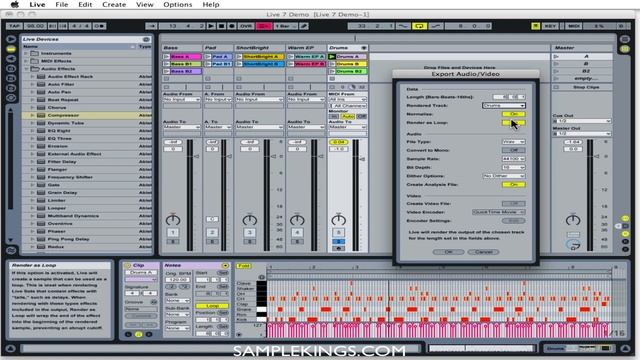Click the Play button in transport bar
640x360 pixels.
click(211, 26)
